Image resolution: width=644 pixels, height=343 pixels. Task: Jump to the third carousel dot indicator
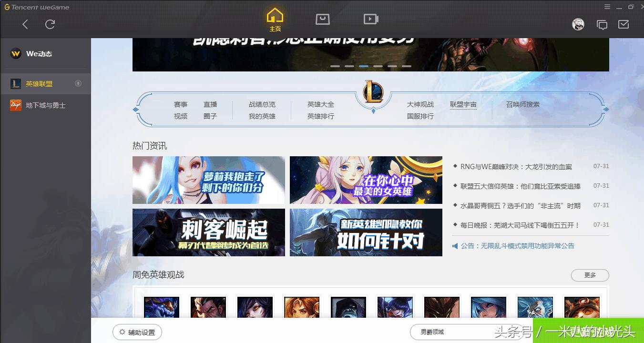point(364,66)
